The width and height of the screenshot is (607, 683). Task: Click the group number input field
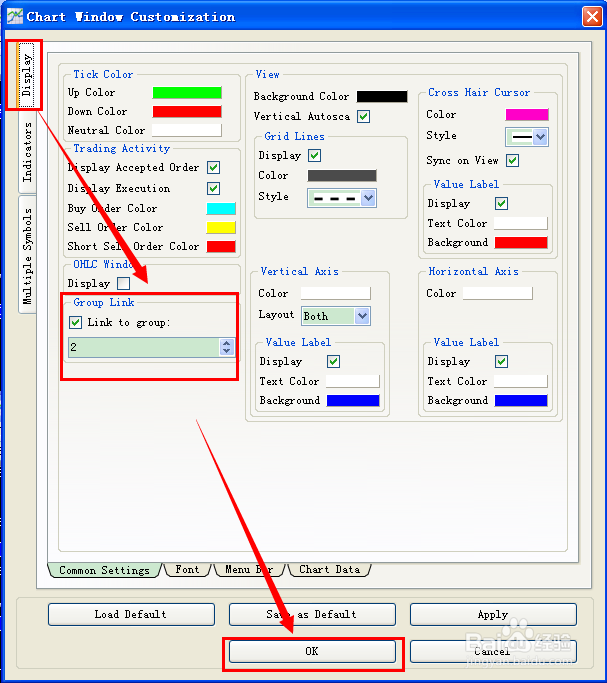144,347
